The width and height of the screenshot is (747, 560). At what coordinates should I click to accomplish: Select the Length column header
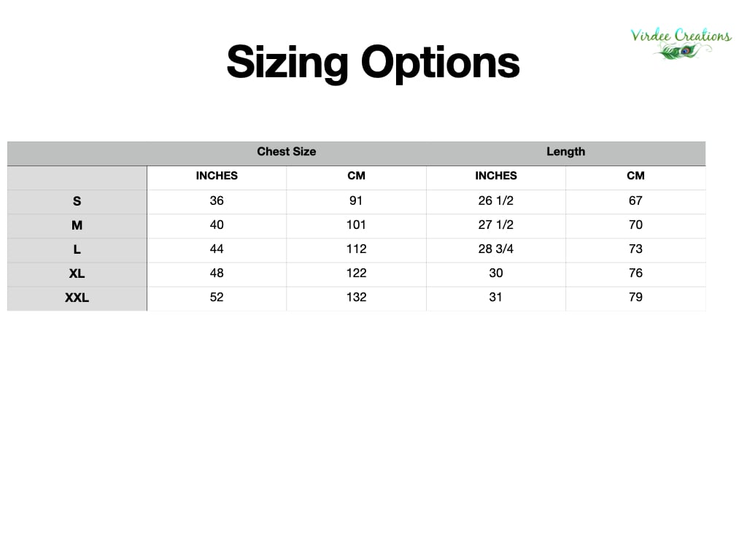pos(565,152)
